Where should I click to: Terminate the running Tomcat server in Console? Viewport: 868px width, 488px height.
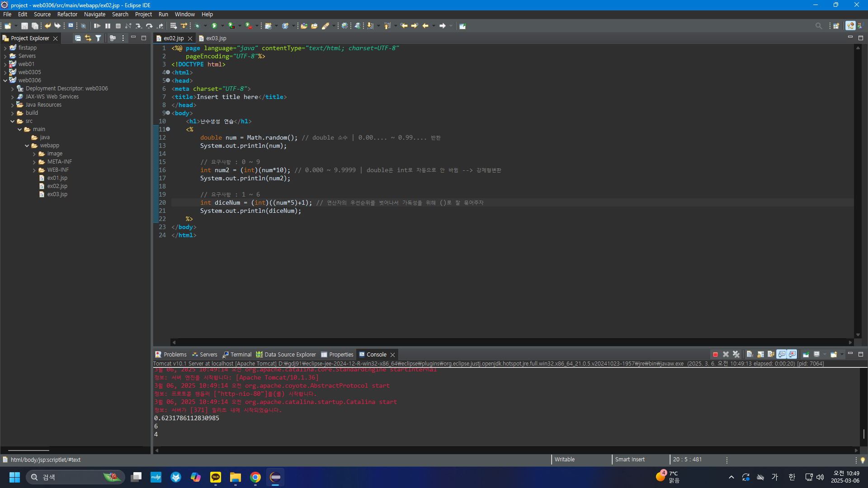click(x=715, y=355)
